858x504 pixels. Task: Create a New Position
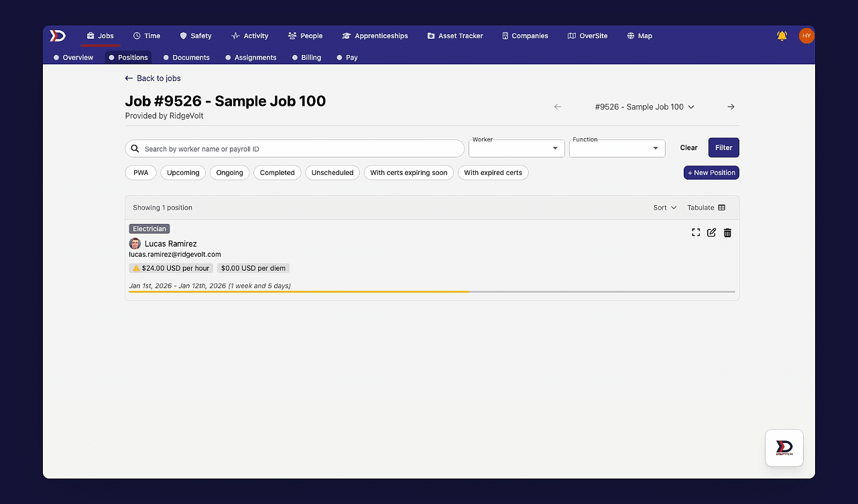coord(711,173)
